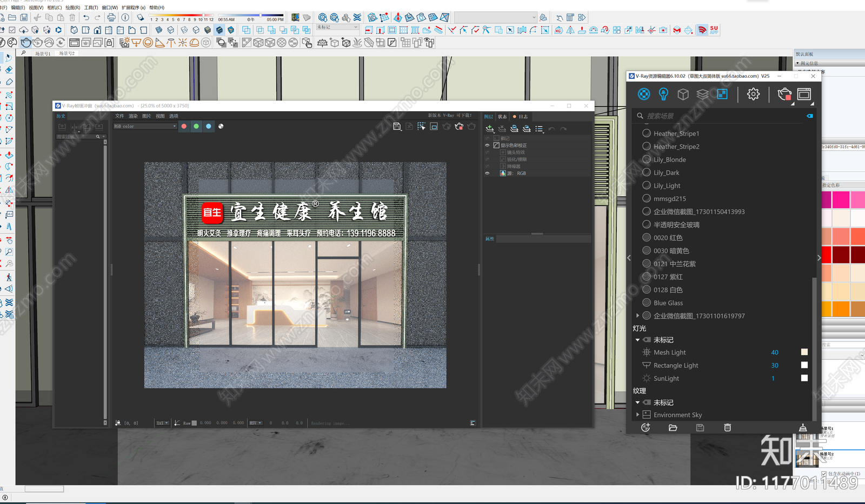
Task: Toggle Rectangle Light on/off icon
Action: [647, 365]
